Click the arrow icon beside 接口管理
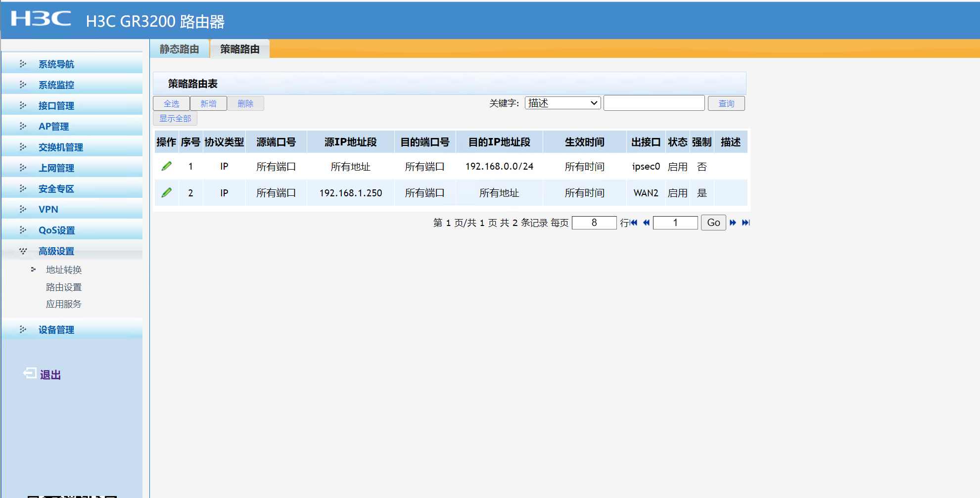Image resolution: width=980 pixels, height=498 pixels. (x=23, y=105)
